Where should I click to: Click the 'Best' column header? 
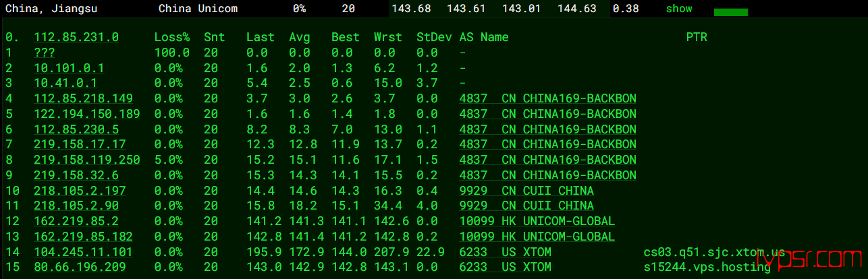[346, 37]
